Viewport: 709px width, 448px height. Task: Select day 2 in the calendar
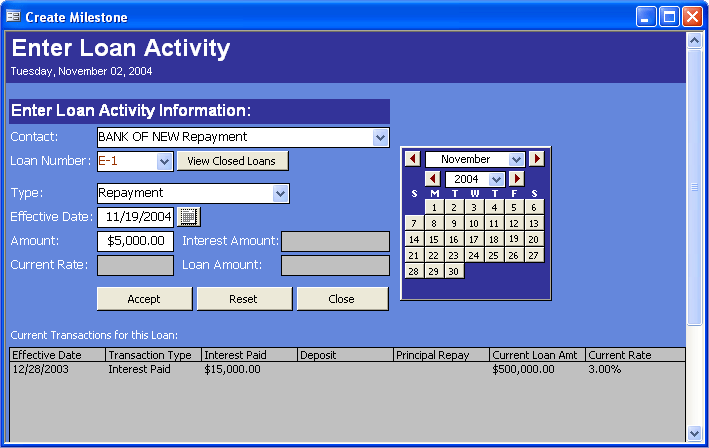click(x=454, y=207)
